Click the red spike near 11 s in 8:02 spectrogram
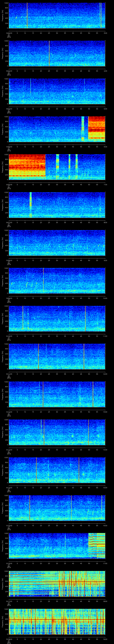 pos(27,16)
